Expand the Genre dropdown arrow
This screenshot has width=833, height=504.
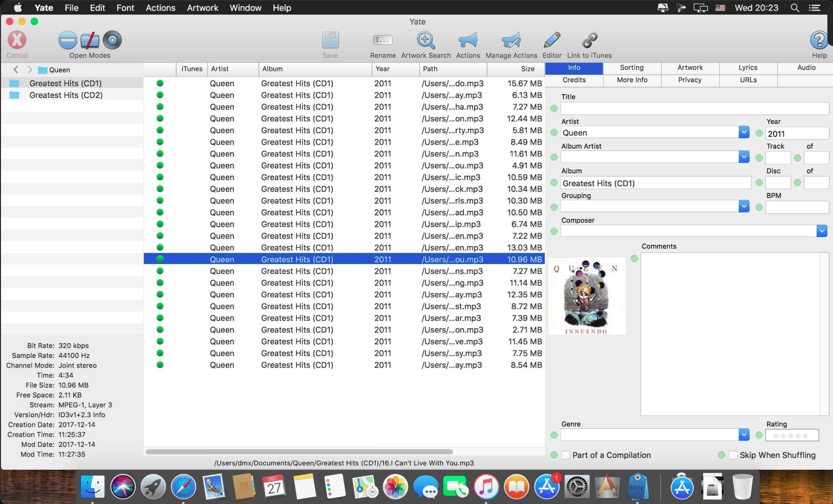pyautogui.click(x=744, y=434)
